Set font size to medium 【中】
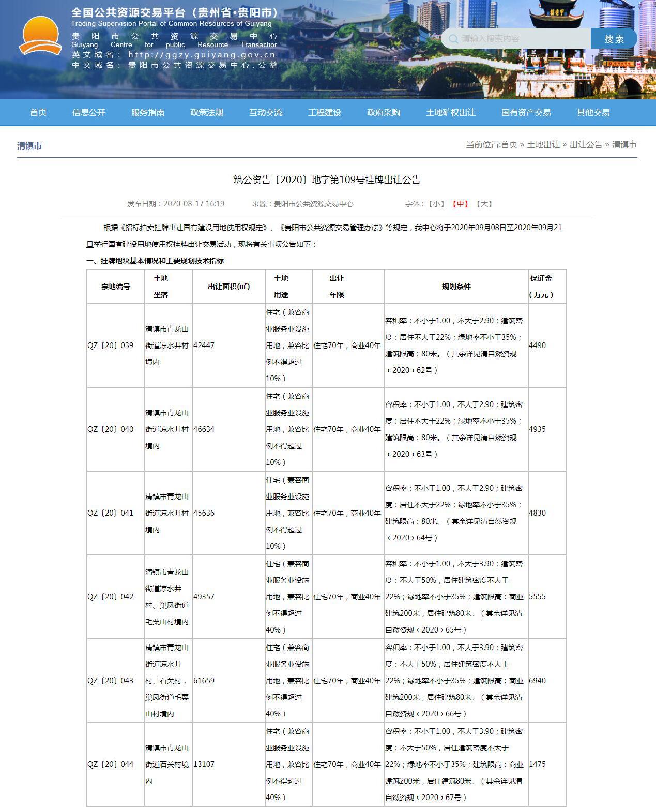 [x=461, y=204]
